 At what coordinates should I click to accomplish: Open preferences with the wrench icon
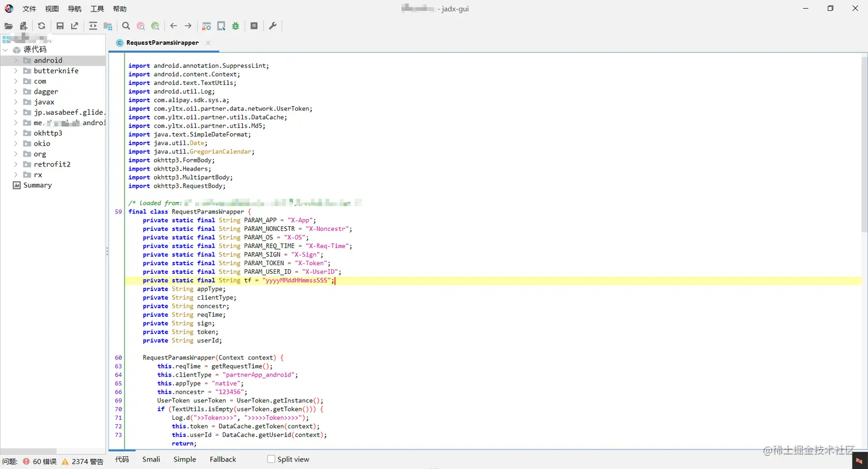(x=273, y=26)
